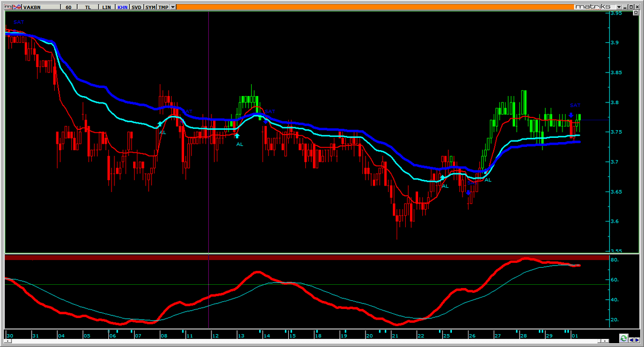Click the 3.6 price axis label

point(616,221)
